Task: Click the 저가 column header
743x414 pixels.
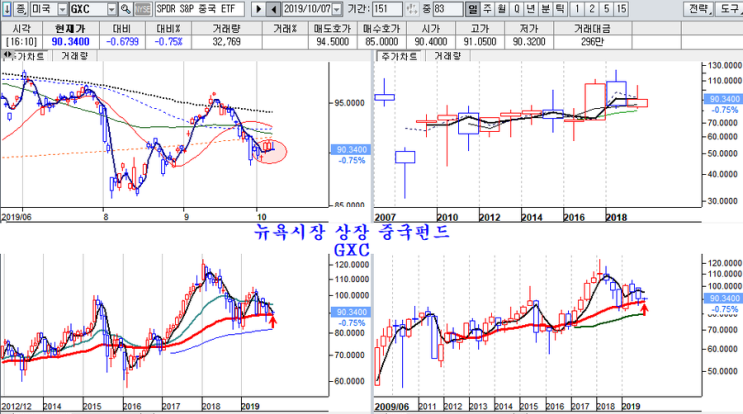Action: [x=529, y=28]
